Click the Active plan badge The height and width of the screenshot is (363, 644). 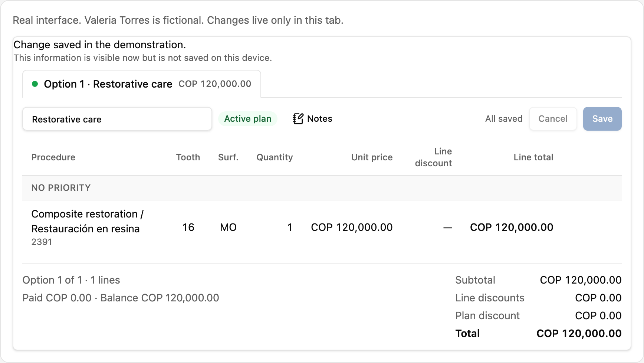pos(248,119)
